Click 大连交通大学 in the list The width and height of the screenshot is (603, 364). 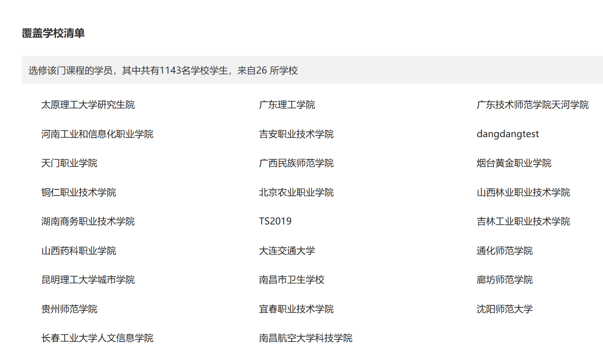(287, 251)
